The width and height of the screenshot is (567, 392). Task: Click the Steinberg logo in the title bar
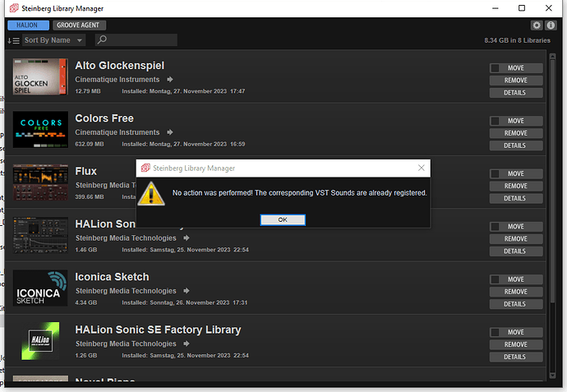coord(14,8)
